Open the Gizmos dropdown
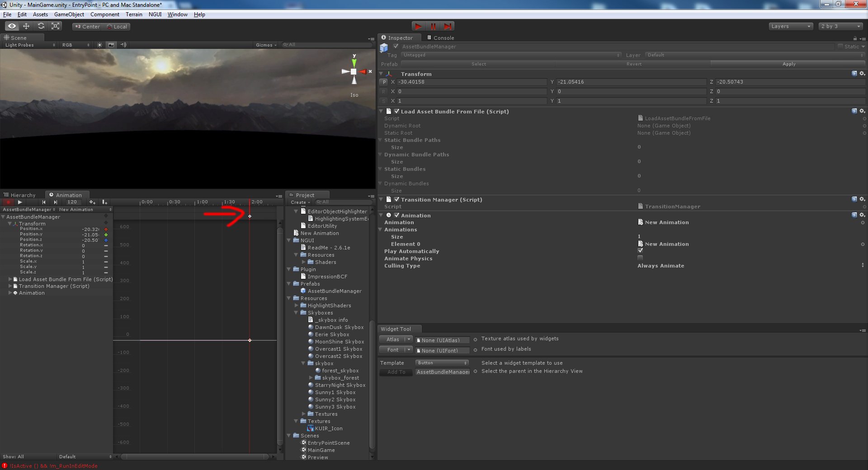 [x=266, y=45]
